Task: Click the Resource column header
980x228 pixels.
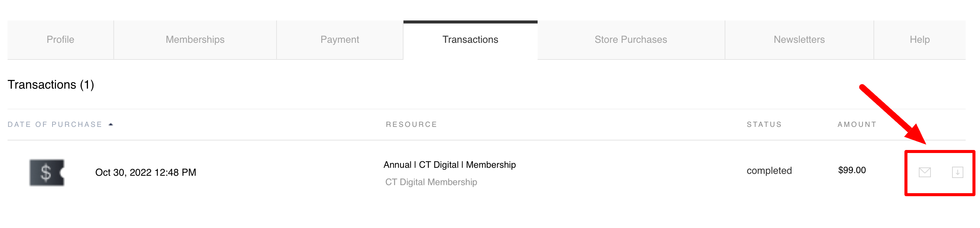Action: point(411,124)
